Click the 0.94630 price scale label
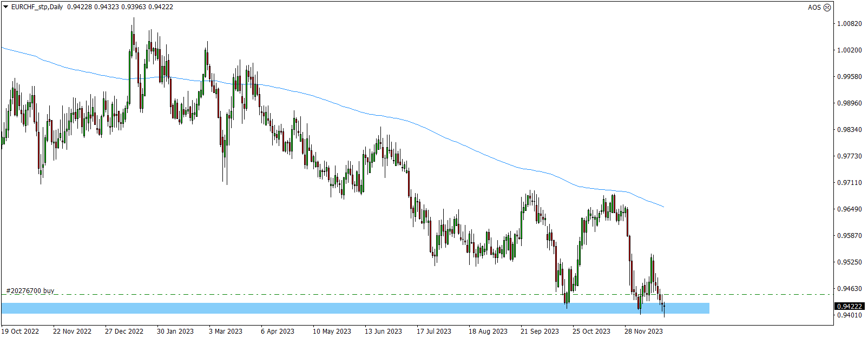 (x=850, y=289)
